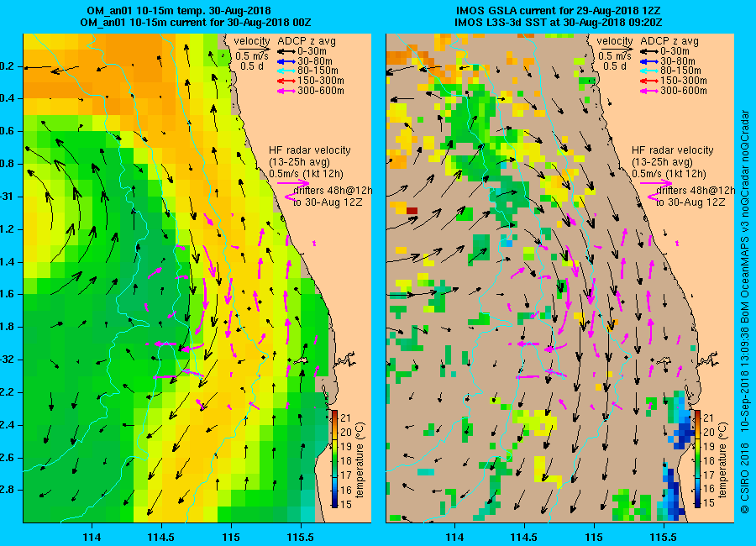Click 'temperature (°C)' label on right colour bar
Viewport: 756px width, 546px height.
click(722, 460)
